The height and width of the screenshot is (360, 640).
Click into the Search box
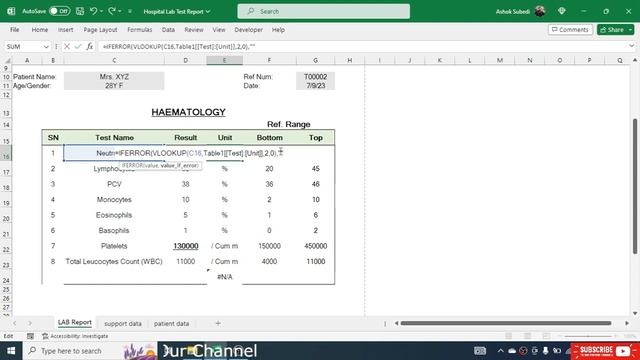324,11
